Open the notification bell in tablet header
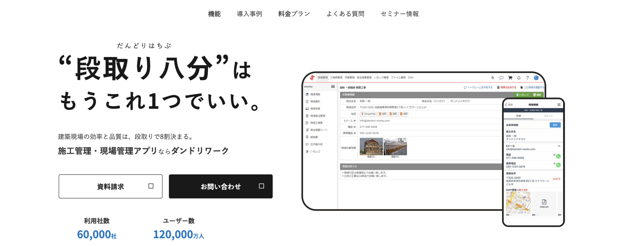Screen dimensions: 644x246 [519, 78]
